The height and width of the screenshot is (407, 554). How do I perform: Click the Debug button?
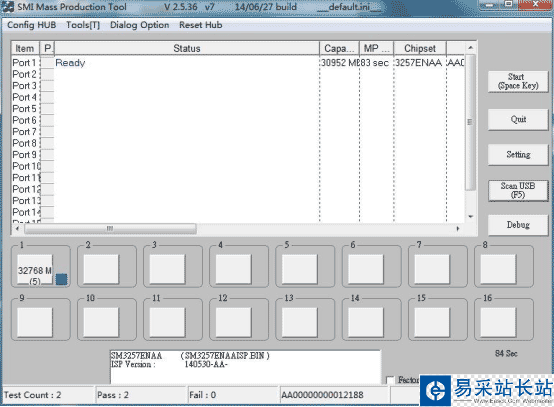coord(518,225)
